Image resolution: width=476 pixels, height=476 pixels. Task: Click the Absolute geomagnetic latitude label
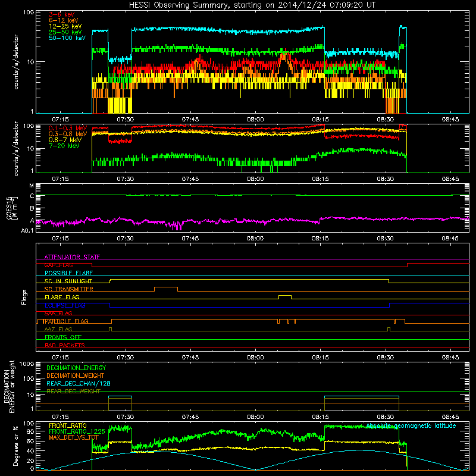[x=411, y=425]
